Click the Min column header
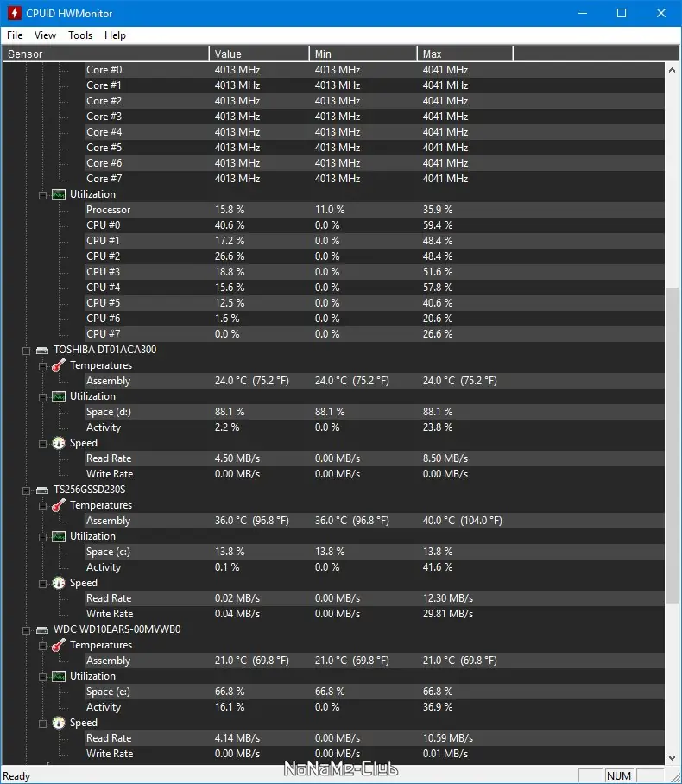682x784 pixels. pyautogui.click(x=363, y=54)
